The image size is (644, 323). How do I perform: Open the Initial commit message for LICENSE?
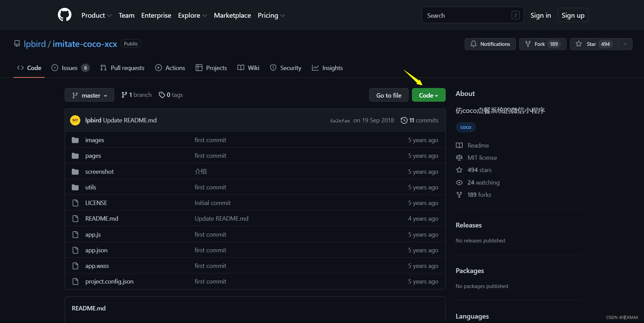[213, 203]
